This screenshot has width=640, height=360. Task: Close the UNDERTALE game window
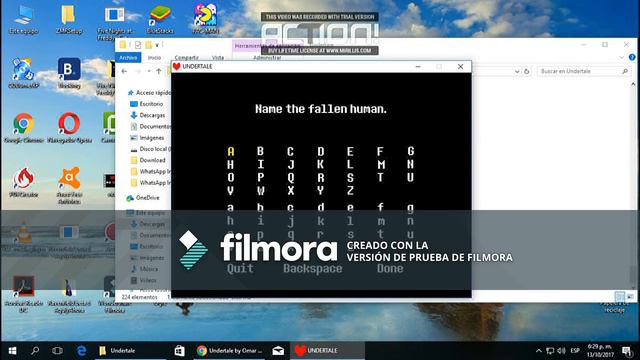[x=460, y=67]
